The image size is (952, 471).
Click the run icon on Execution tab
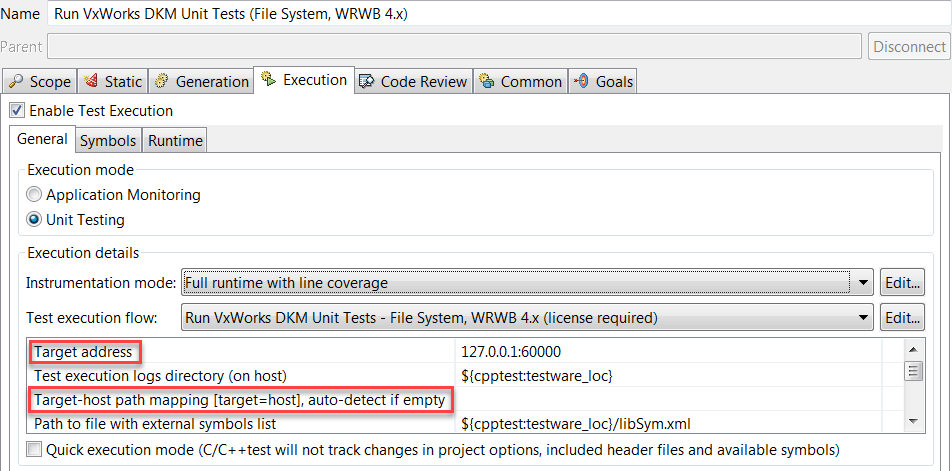268,78
